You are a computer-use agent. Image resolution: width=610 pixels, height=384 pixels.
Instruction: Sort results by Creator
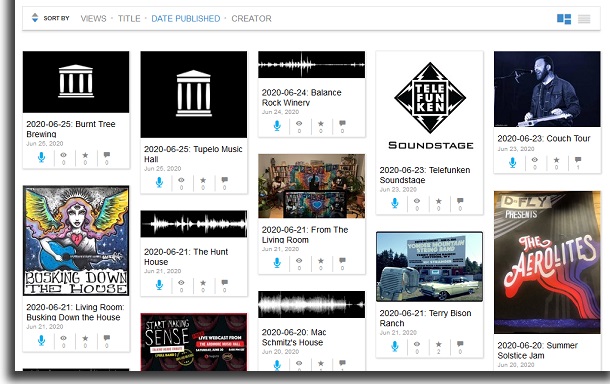[251, 18]
